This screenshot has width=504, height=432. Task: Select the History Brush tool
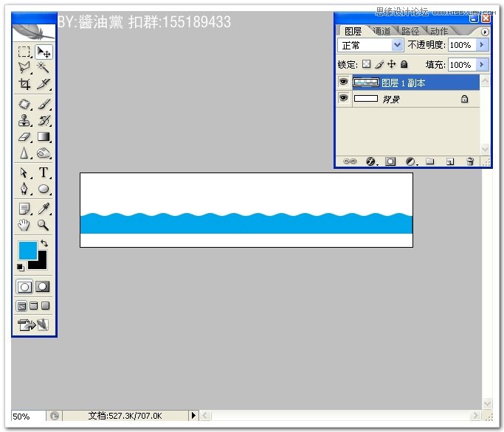44,120
